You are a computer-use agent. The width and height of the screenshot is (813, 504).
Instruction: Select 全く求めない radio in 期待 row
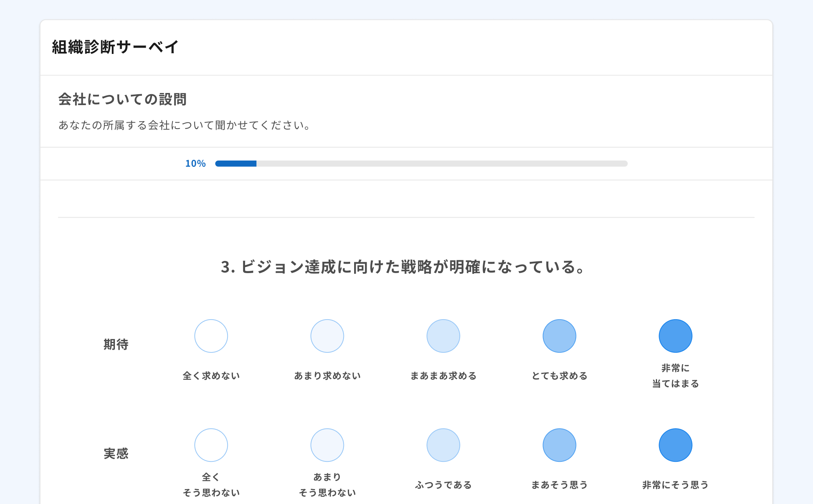click(x=211, y=336)
